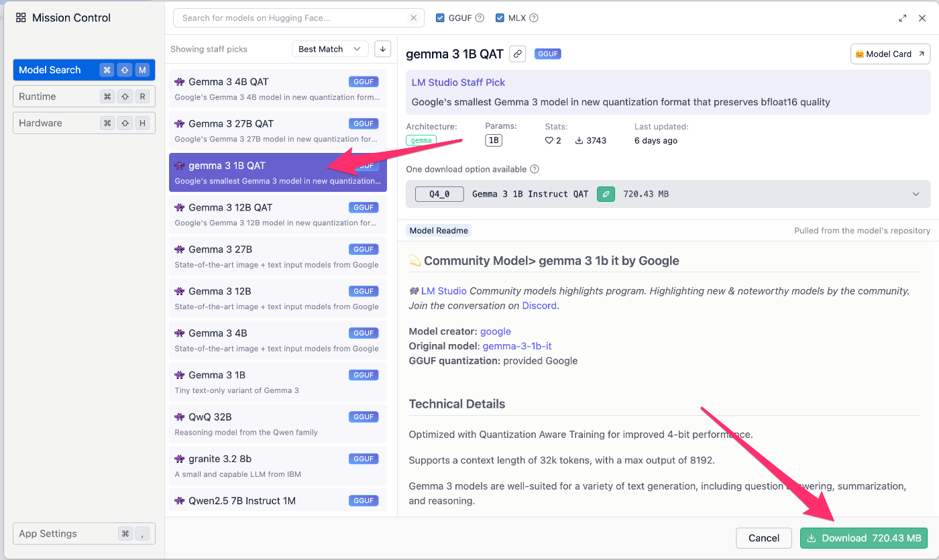The width and height of the screenshot is (939, 560).
Task: Clear the Hugging Face search field
Action: 413,18
